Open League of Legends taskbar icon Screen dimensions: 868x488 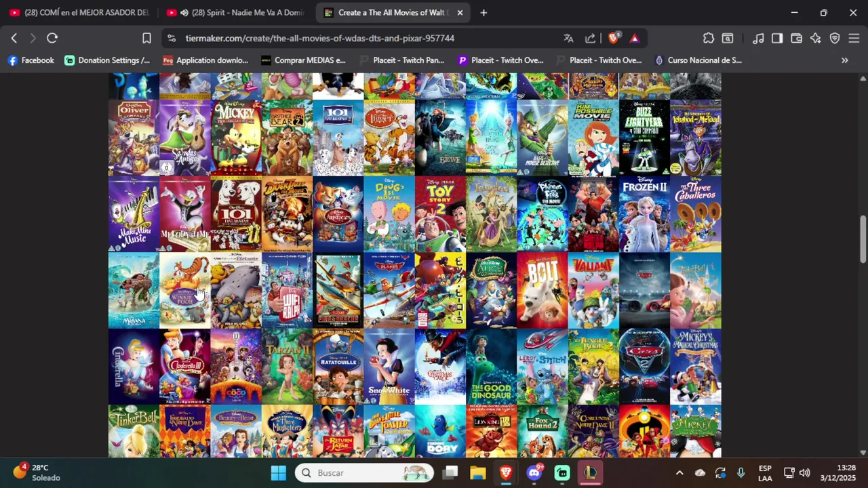click(591, 472)
